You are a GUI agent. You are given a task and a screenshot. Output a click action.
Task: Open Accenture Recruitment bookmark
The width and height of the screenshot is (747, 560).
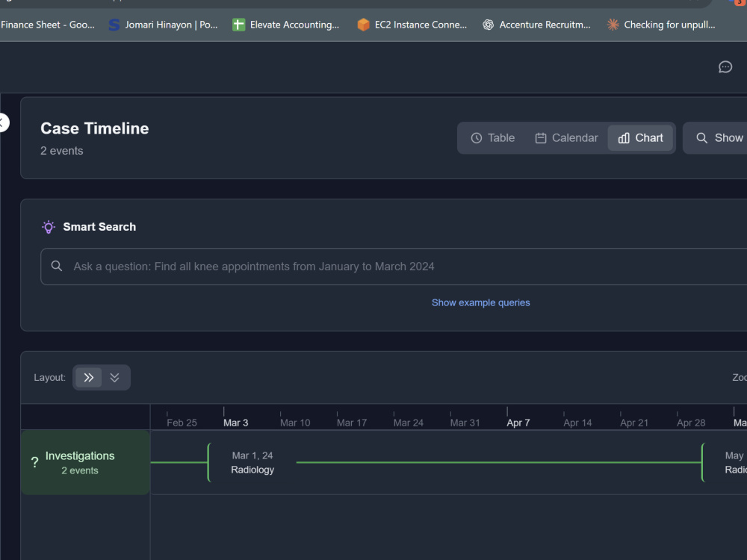(x=536, y=25)
